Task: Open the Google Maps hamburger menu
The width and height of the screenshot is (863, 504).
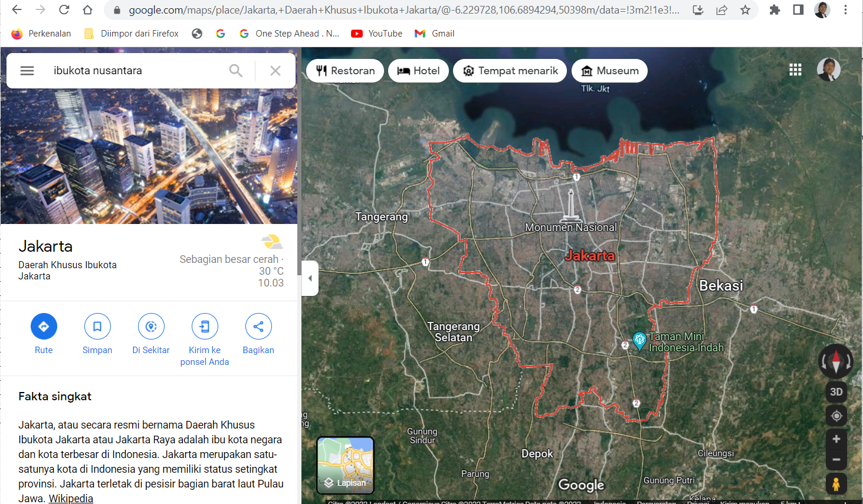Action: [x=27, y=71]
